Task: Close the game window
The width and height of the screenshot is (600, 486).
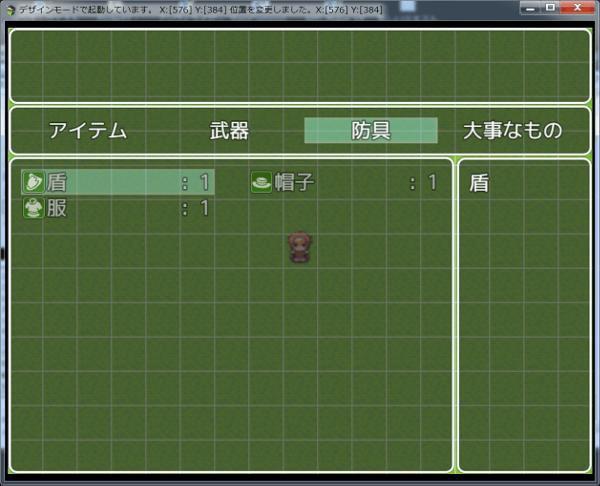Action: click(577, 8)
